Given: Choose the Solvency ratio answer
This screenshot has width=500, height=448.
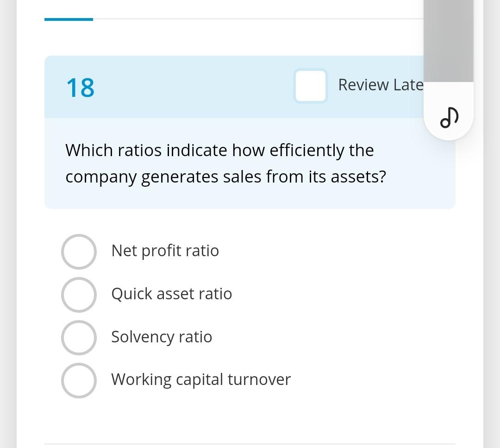Looking at the screenshot, I should 79,337.
